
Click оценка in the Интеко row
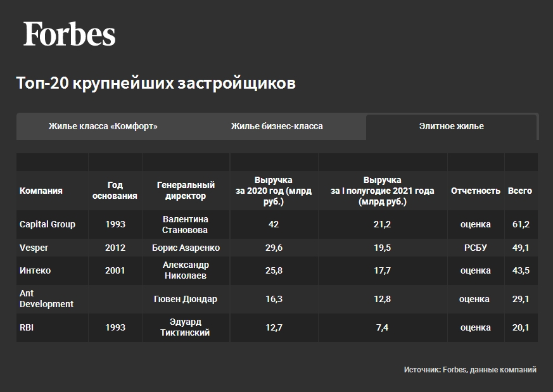pos(476,271)
